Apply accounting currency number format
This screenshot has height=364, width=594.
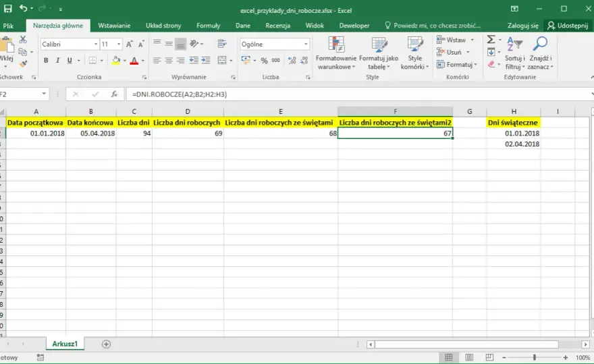(x=246, y=60)
